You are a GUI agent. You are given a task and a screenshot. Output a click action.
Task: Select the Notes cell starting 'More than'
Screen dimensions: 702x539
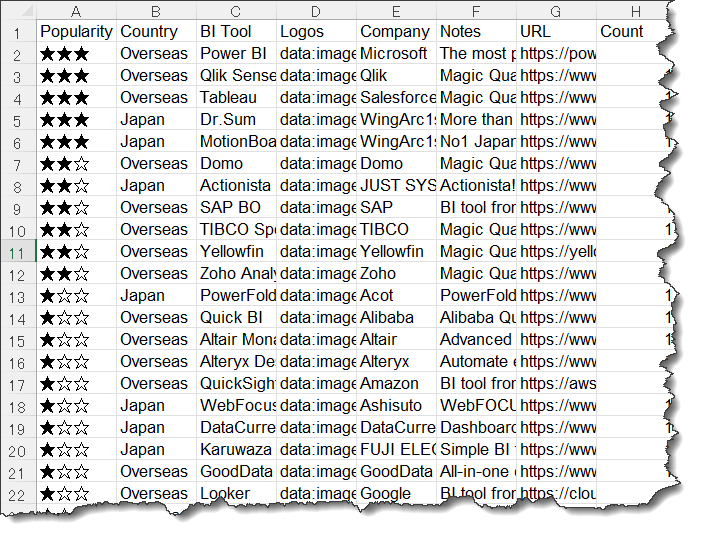476,120
